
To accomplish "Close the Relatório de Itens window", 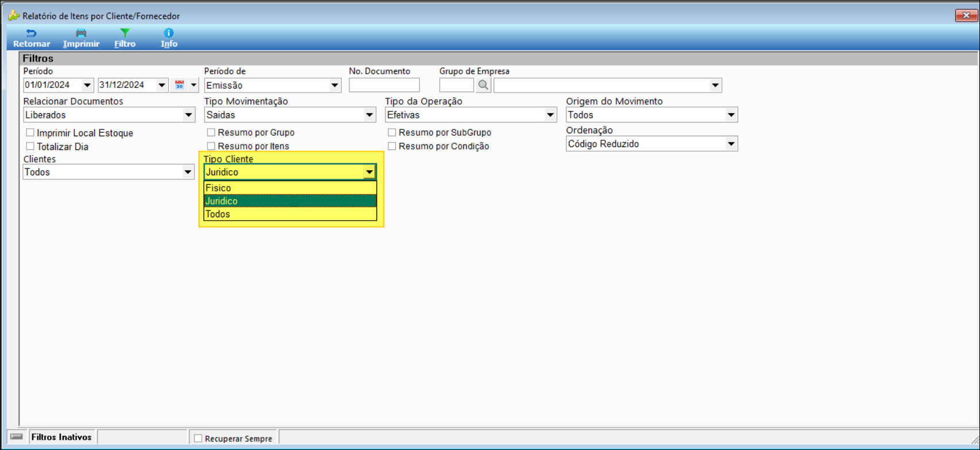I will click(966, 16).
